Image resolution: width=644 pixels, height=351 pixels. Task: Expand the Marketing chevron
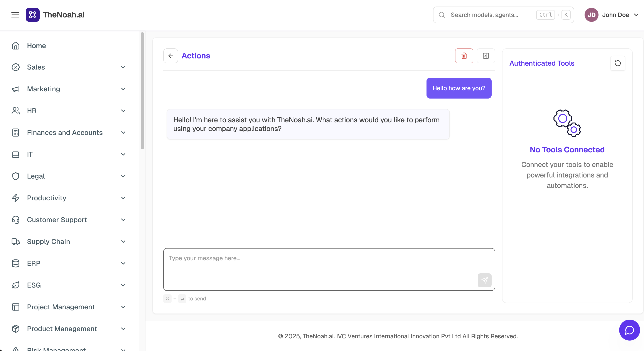pyautogui.click(x=123, y=89)
